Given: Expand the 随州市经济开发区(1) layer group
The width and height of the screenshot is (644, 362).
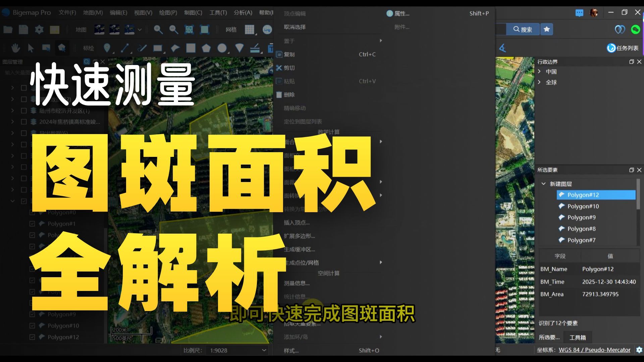Looking at the screenshot, I should (12, 111).
